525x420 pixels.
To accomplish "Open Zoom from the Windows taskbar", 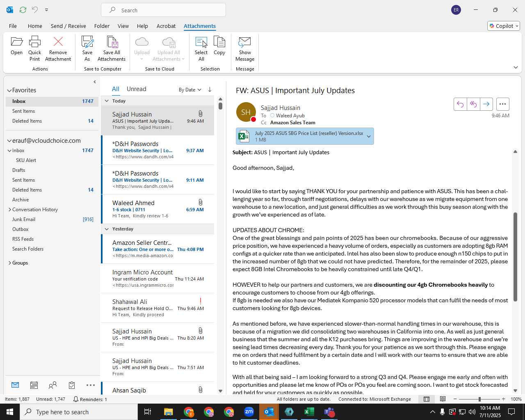I will click(249, 412).
